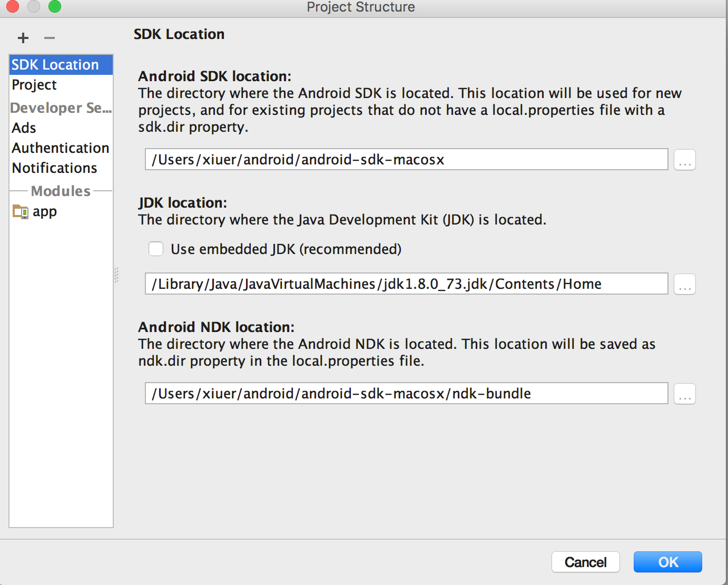Image resolution: width=728 pixels, height=585 pixels.
Task: Open Notifications developer service
Action: click(61, 168)
